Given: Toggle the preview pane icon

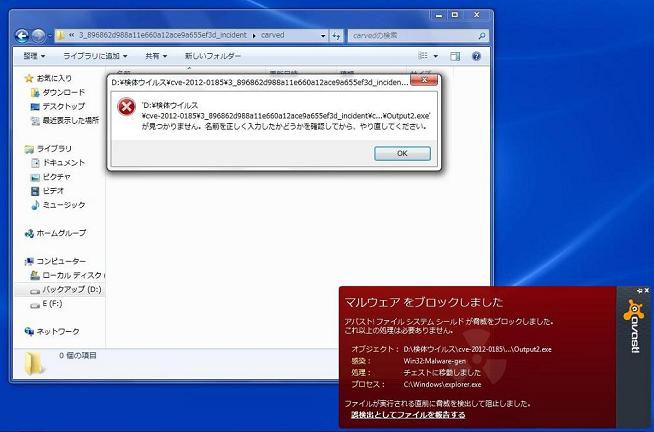Looking at the screenshot, I should pos(455,56).
